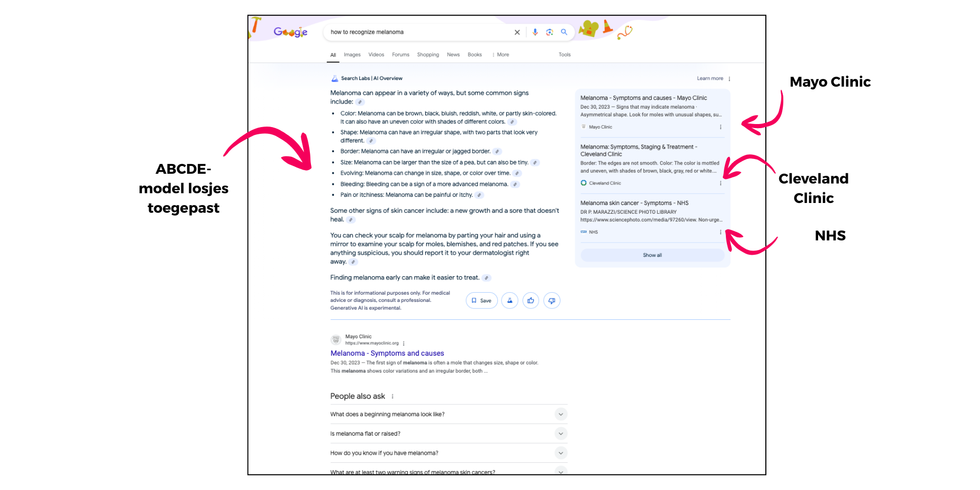Click source link icon after Color bullet
This screenshot has width=980, height=490.
click(512, 122)
